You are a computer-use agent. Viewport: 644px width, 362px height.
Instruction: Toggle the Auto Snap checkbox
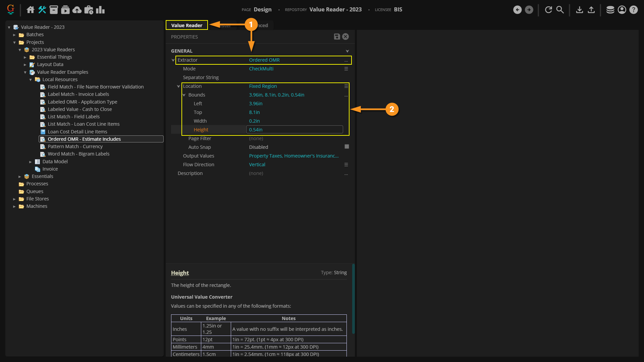pyautogui.click(x=347, y=147)
